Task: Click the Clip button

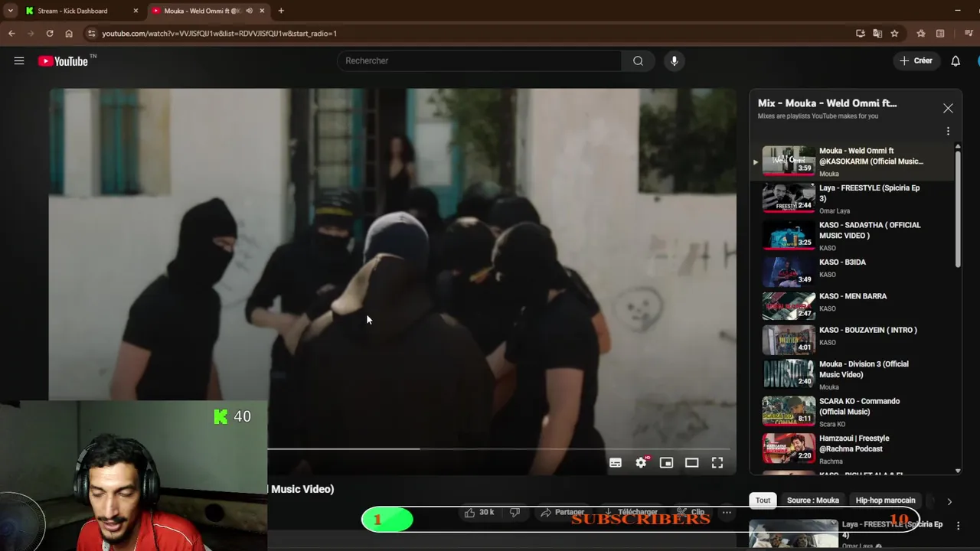Action: tap(691, 512)
